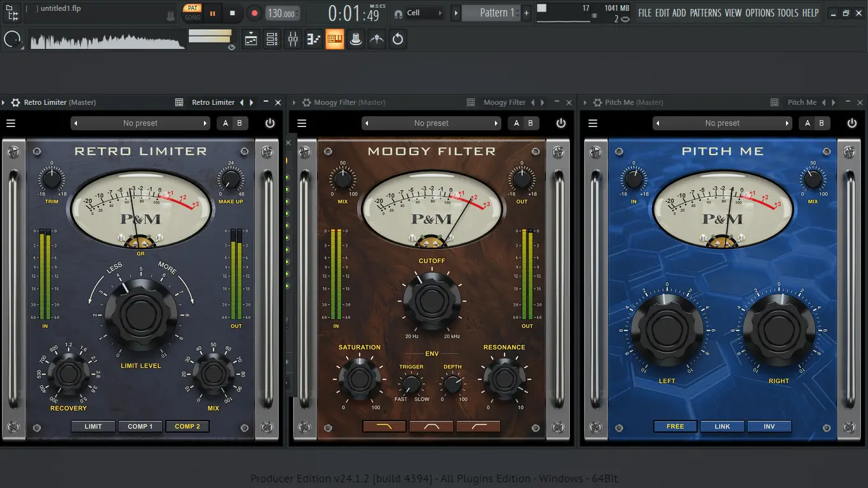This screenshot has height=488, width=868.
Task: Click the record button
Action: [254, 13]
